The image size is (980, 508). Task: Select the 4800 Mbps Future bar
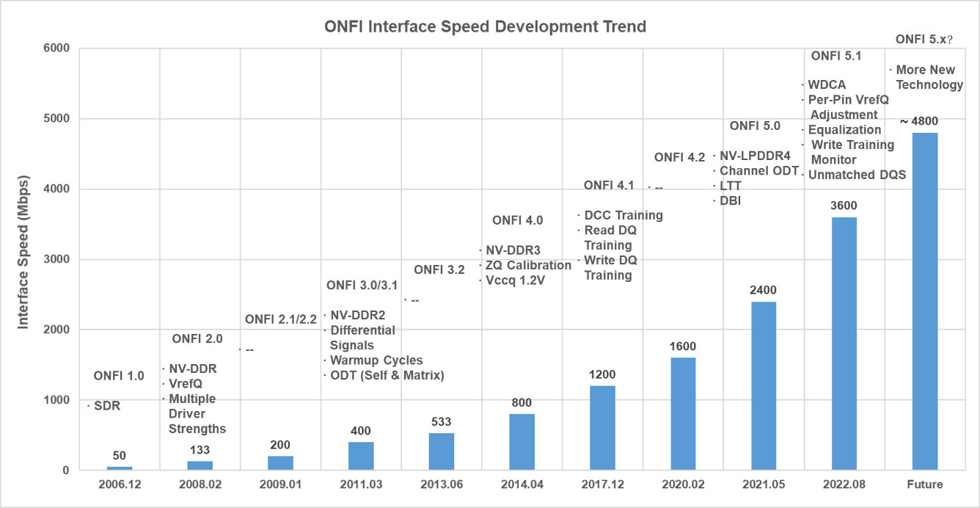click(924, 301)
